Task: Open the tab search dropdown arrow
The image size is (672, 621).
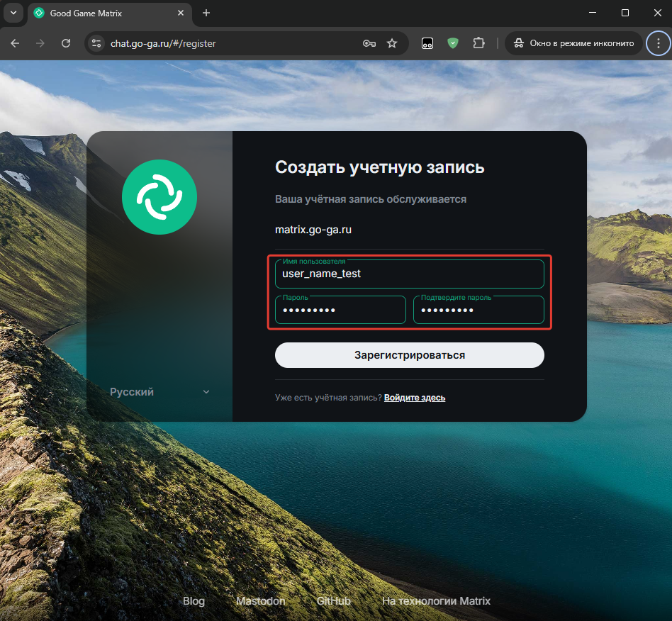Action: tap(13, 13)
